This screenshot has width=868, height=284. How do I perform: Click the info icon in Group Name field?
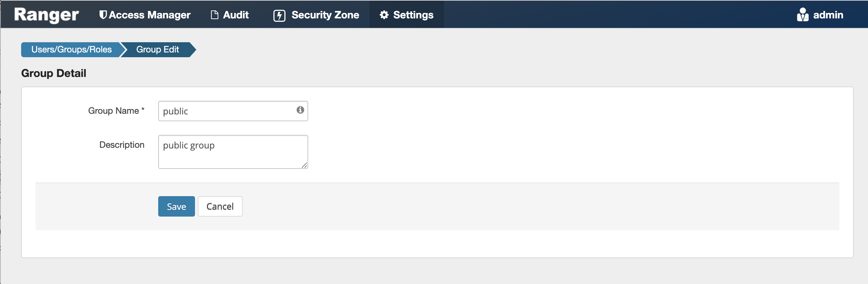tap(300, 110)
